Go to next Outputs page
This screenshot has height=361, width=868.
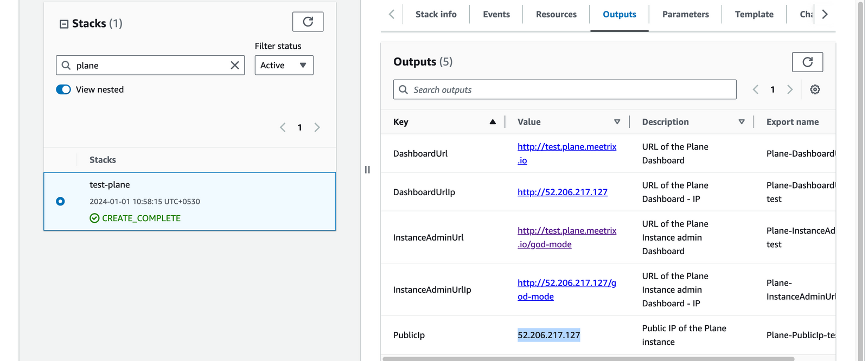(790, 89)
